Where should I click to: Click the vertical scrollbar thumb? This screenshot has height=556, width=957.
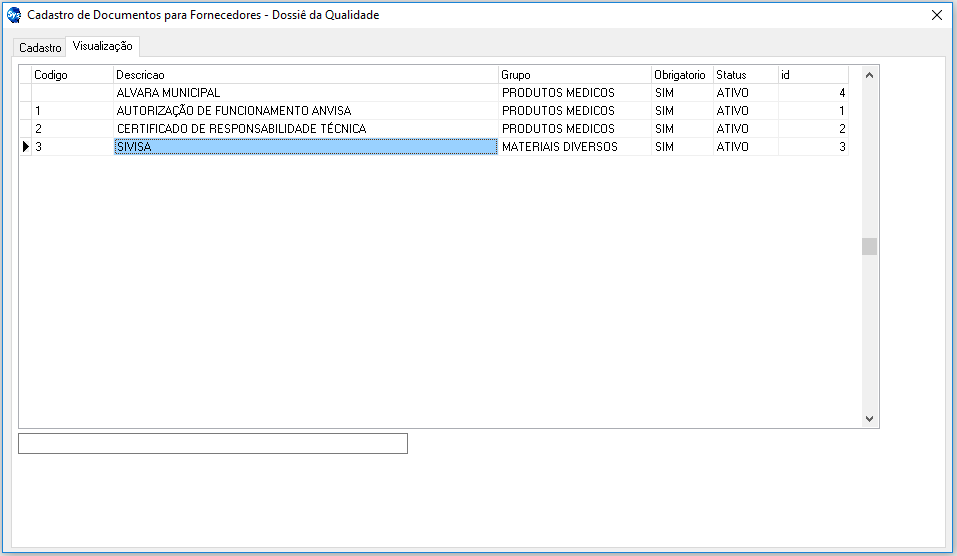coord(869,247)
